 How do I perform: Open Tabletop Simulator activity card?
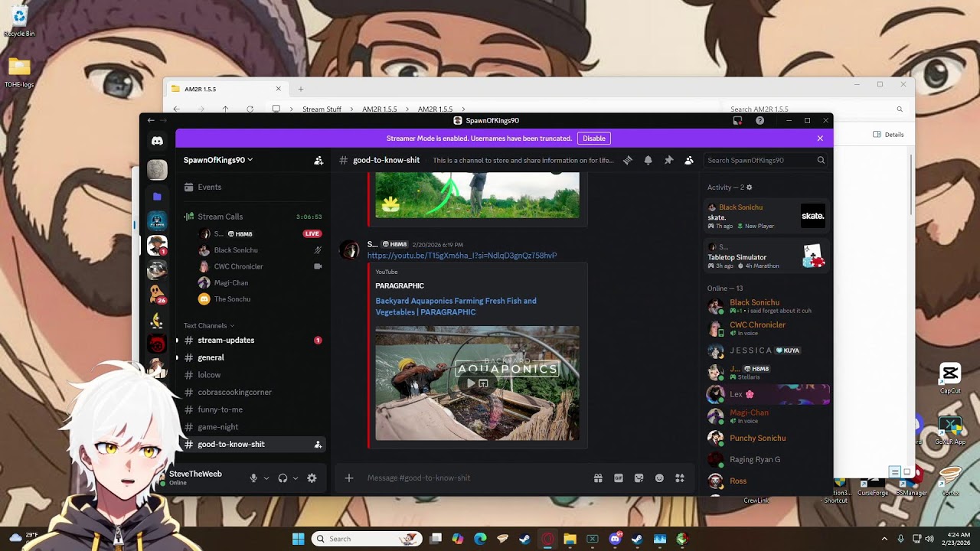coord(766,256)
